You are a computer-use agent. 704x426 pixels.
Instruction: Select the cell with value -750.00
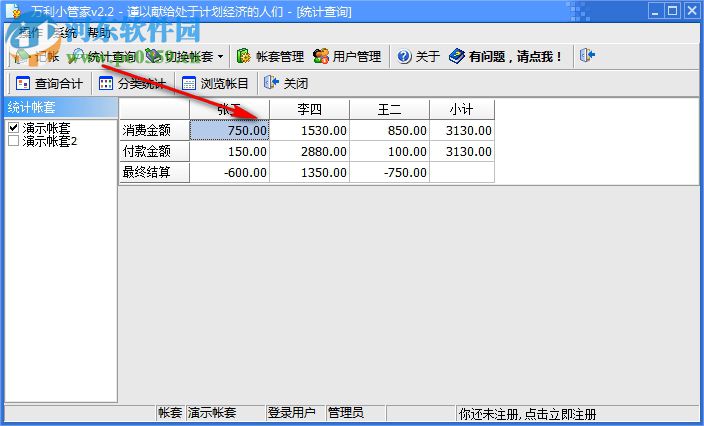389,172
